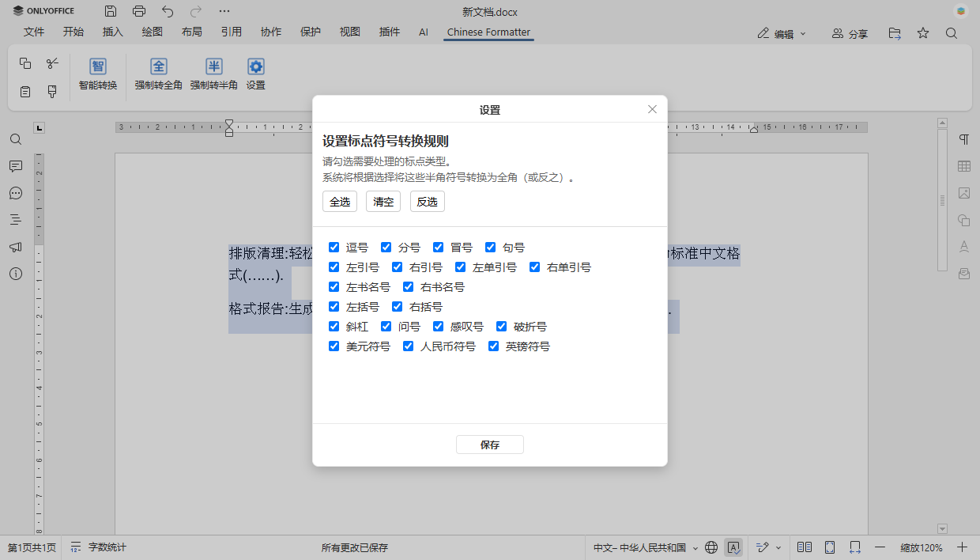Switch to the 插件 tab

click(390, 32)
